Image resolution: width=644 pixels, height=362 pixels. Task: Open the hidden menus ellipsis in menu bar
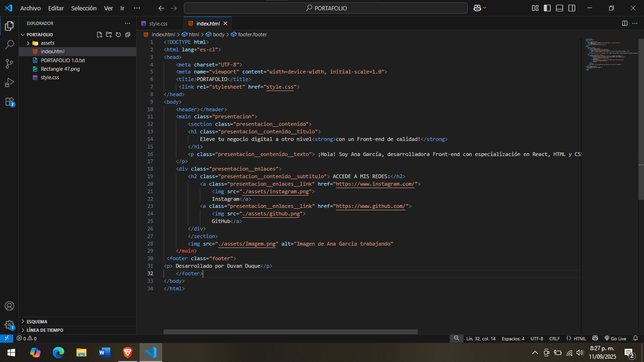click(x=137, y=8)
